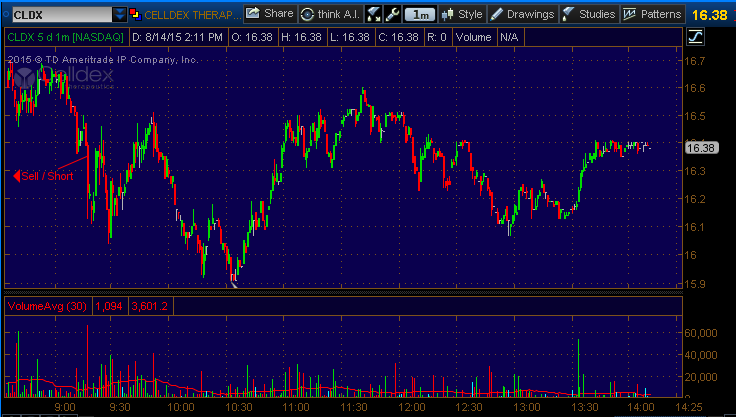Screen dimensions: 736x417
Task: Click the Share arrow icon
Action: click(253, 13)
